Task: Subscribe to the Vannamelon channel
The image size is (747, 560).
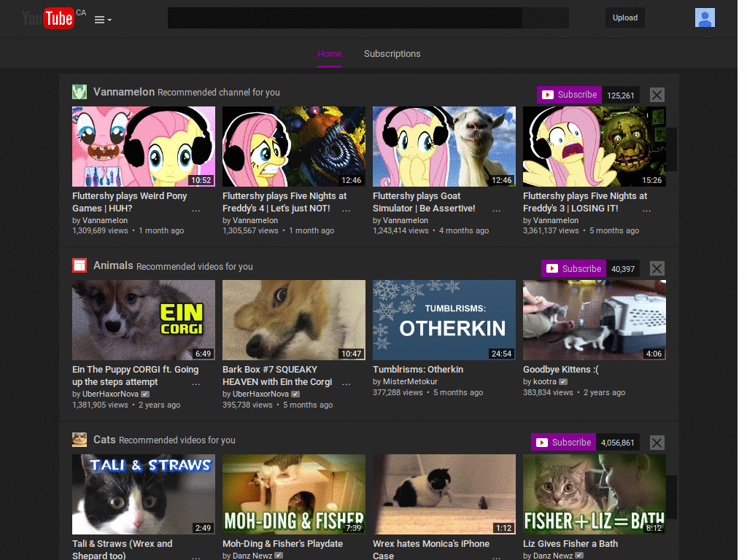Action: coord(569,95)
